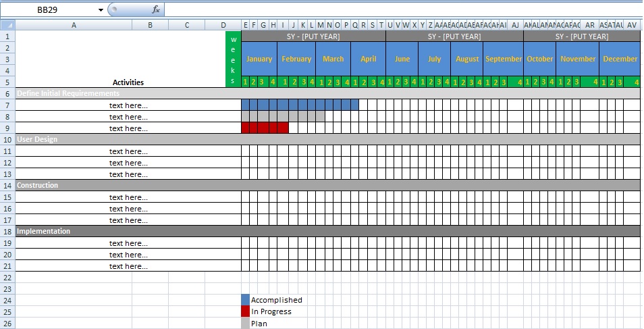The width and height of the screenshot is (644, 329).
Task: Click the Insert Function fx icon
Action: 156,9
